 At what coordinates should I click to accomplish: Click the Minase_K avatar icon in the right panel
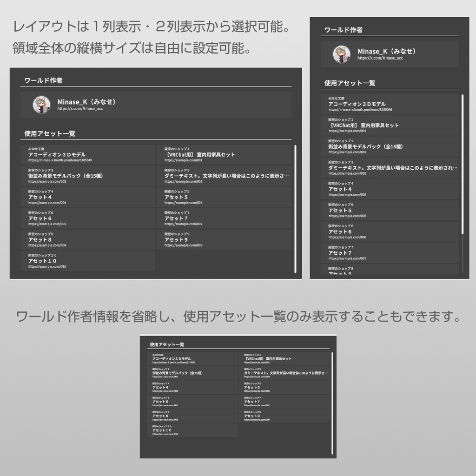pos(342,53)
